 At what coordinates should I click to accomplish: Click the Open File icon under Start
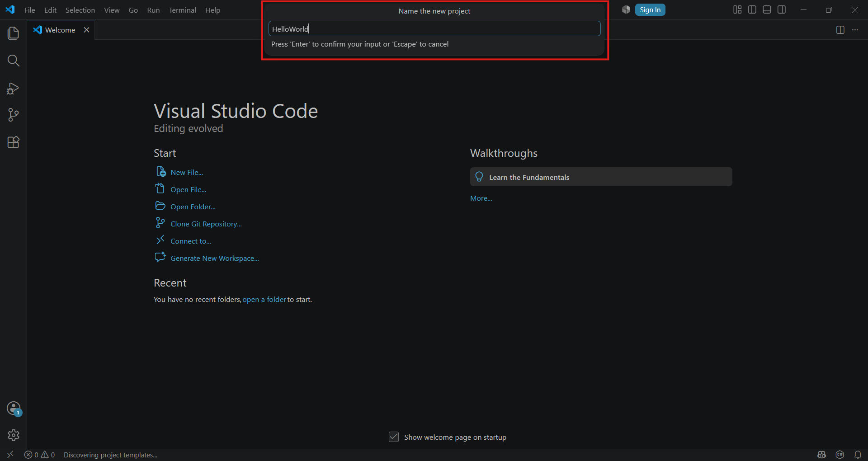click(x=160, y=188)
